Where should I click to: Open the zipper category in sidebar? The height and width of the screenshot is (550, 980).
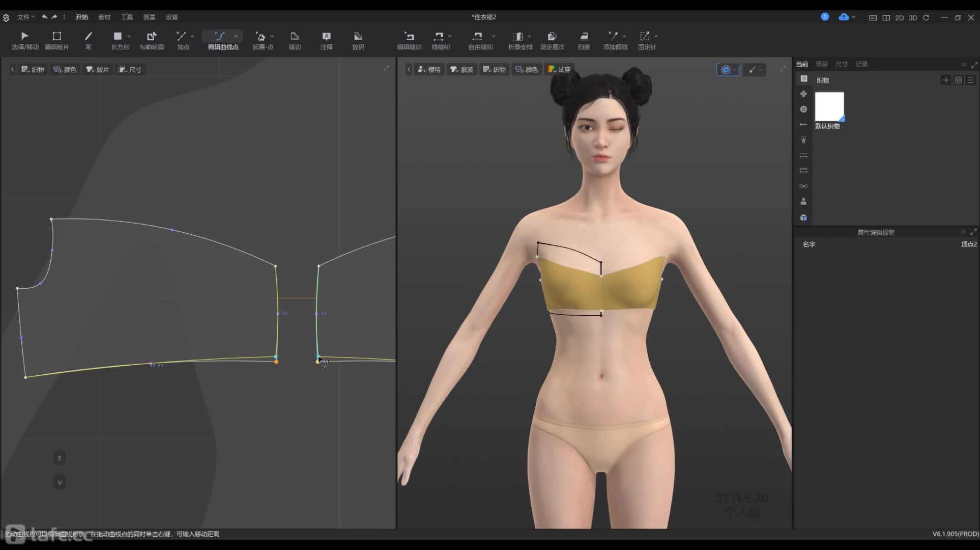click(x=803, y=140)
